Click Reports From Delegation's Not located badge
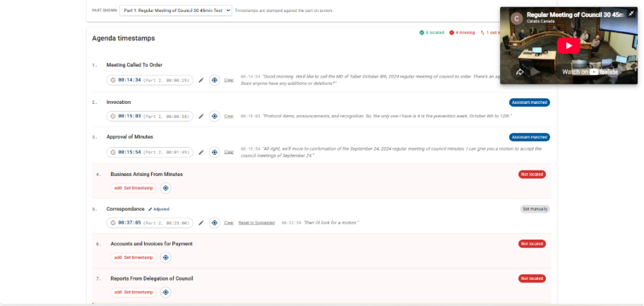 coord(532,278)
